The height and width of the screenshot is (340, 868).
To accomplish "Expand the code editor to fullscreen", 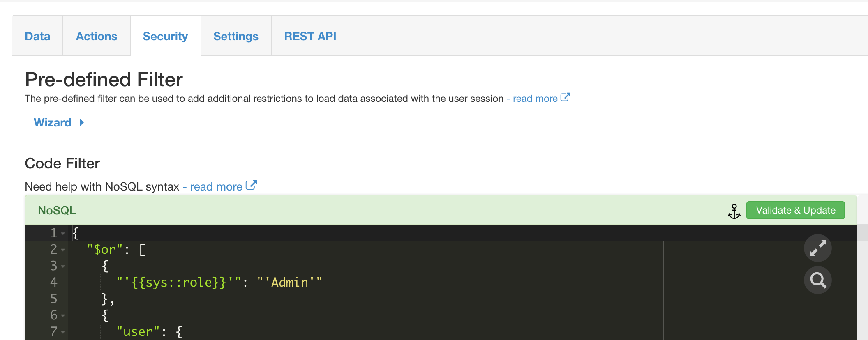I will (x=817, y=248).
